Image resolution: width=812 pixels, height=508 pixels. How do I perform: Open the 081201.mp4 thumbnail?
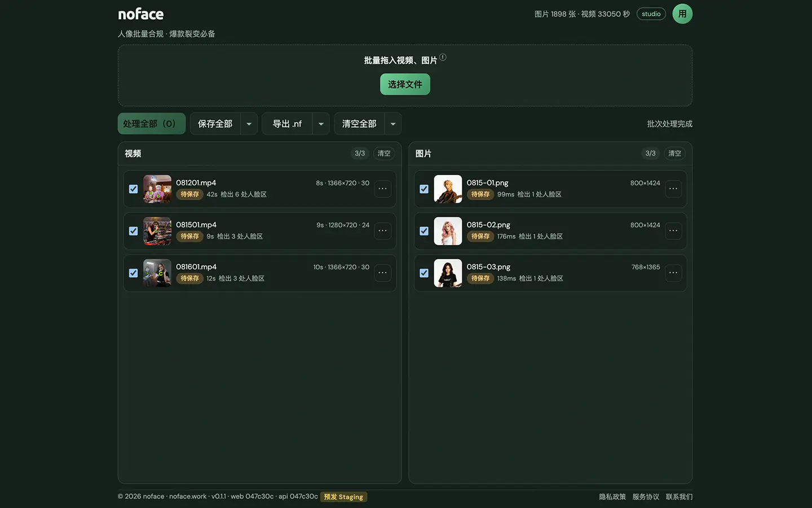tap(157, 189)
